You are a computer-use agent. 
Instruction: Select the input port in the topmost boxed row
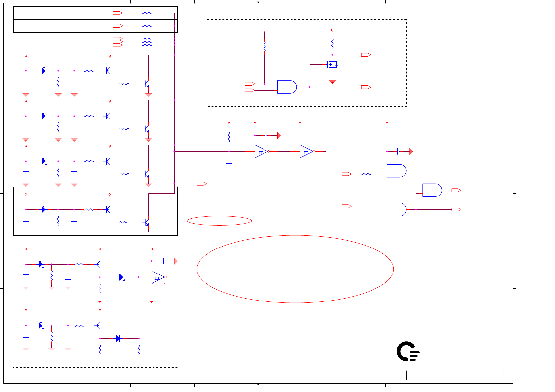click(x=118, y=13)
